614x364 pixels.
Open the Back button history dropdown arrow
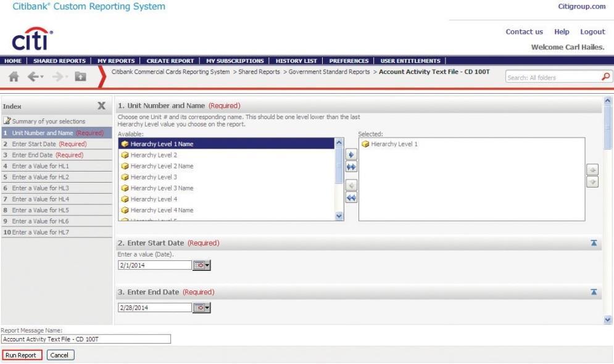42,77
